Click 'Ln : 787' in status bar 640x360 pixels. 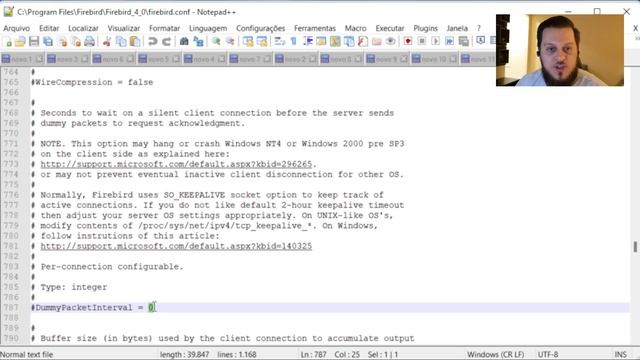pos(313,354)
